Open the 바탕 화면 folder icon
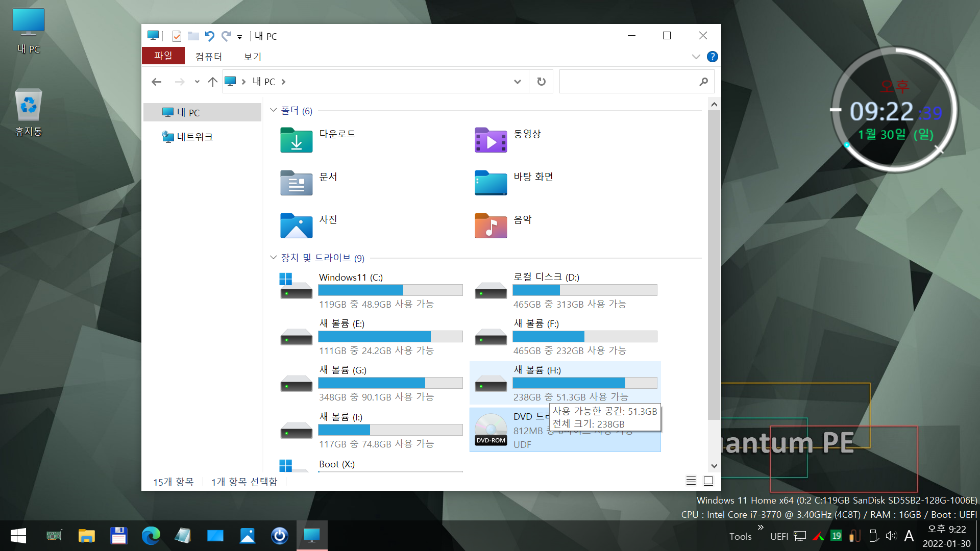 click(x=491, y=183)
